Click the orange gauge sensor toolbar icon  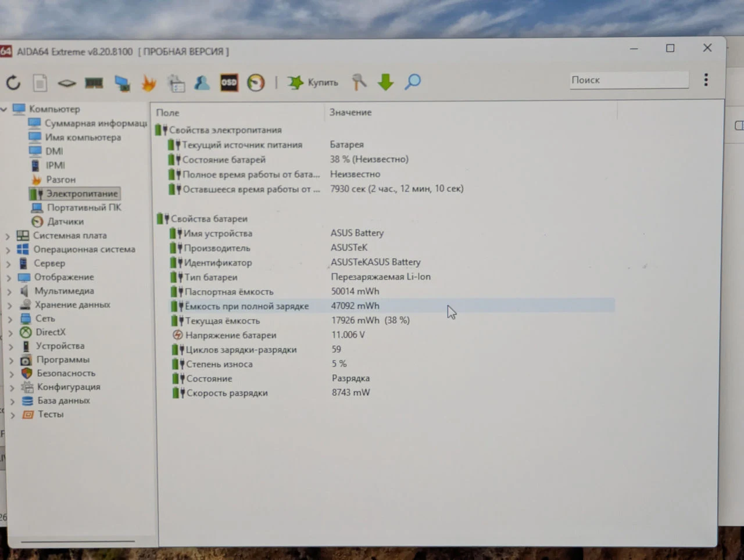(256, 82)
